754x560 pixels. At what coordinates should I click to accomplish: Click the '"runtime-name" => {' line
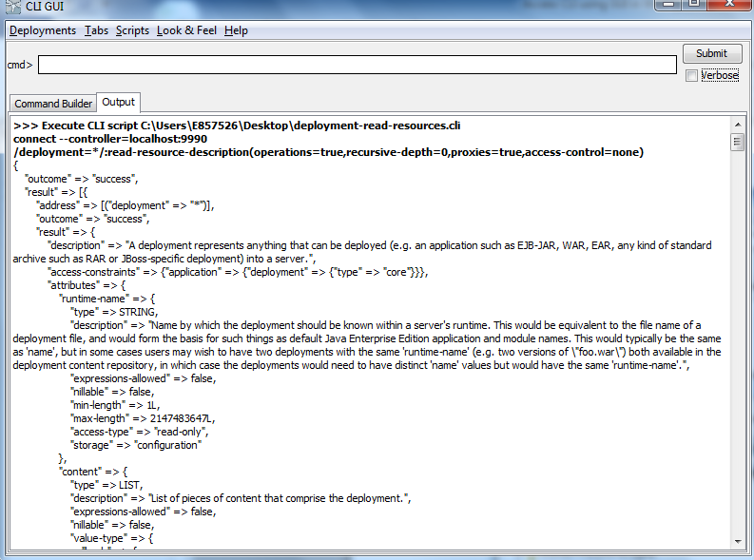pos(107,299)
